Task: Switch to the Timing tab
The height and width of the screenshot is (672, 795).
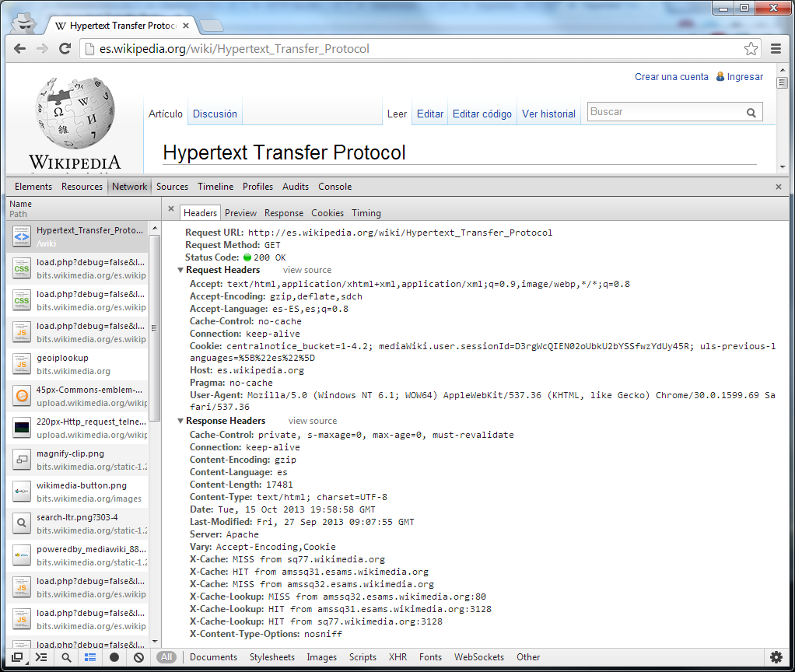Action: pos(366,213)
